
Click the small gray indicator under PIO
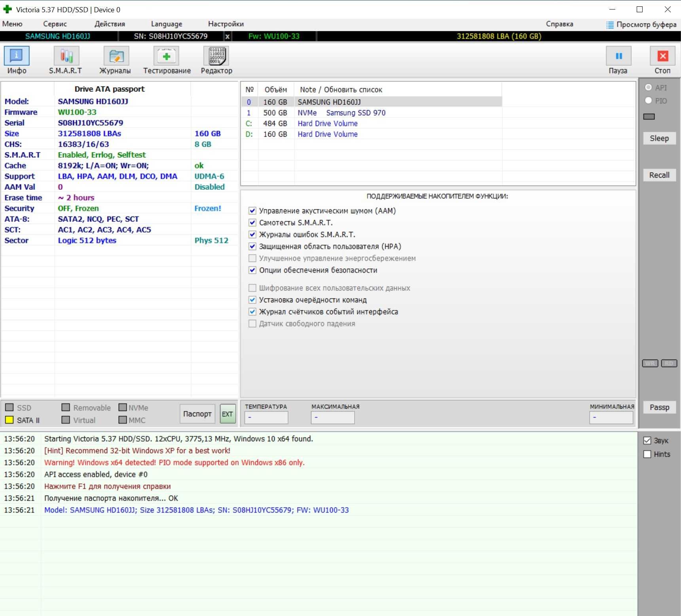pyautogui.click(x=649, y=116)
